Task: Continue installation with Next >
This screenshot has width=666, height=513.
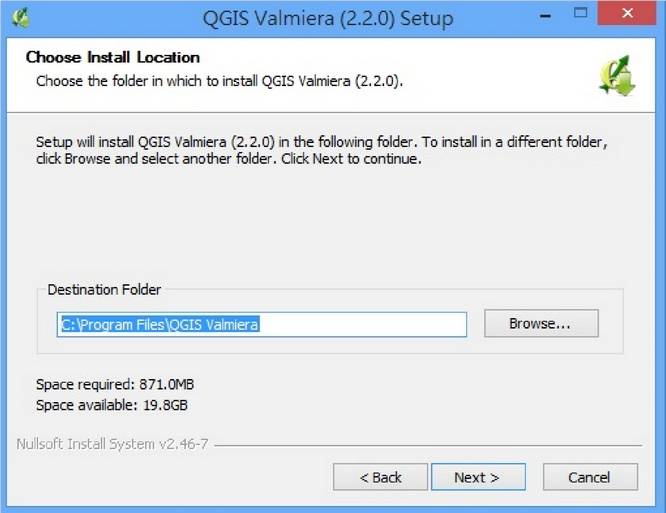Action: tap(478, 477)
